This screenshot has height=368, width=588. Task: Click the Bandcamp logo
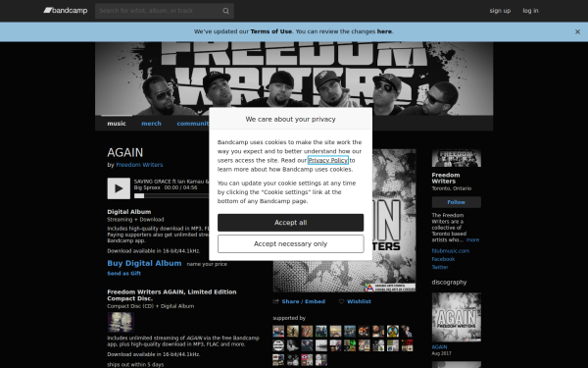[x=66, y=11]
